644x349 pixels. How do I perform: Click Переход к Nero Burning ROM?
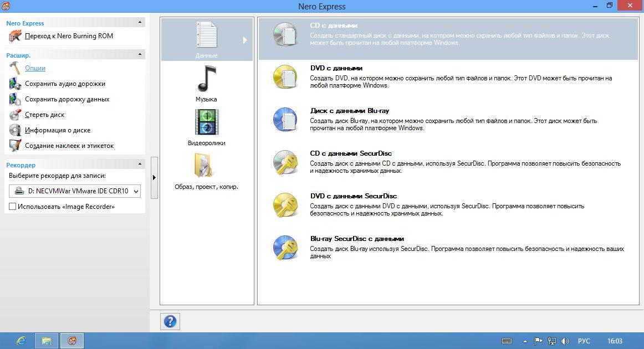69,36
